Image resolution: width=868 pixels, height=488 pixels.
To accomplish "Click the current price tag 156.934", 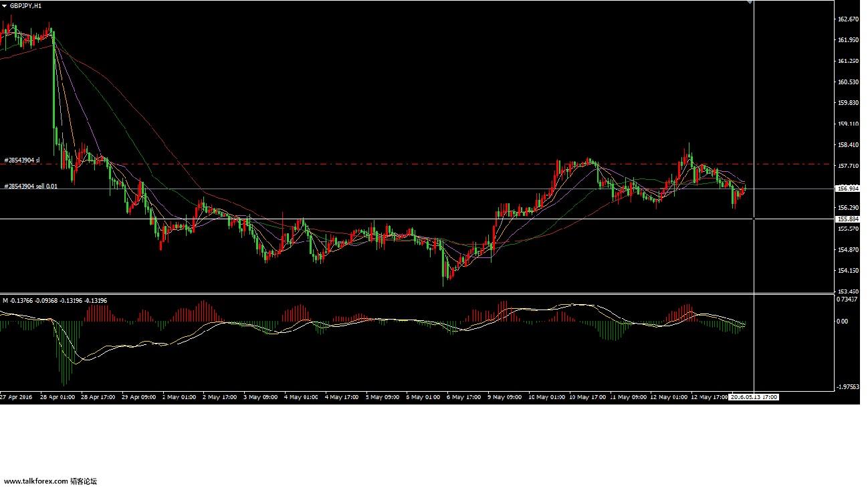I will pyautogui.click(x=848, y=189).
